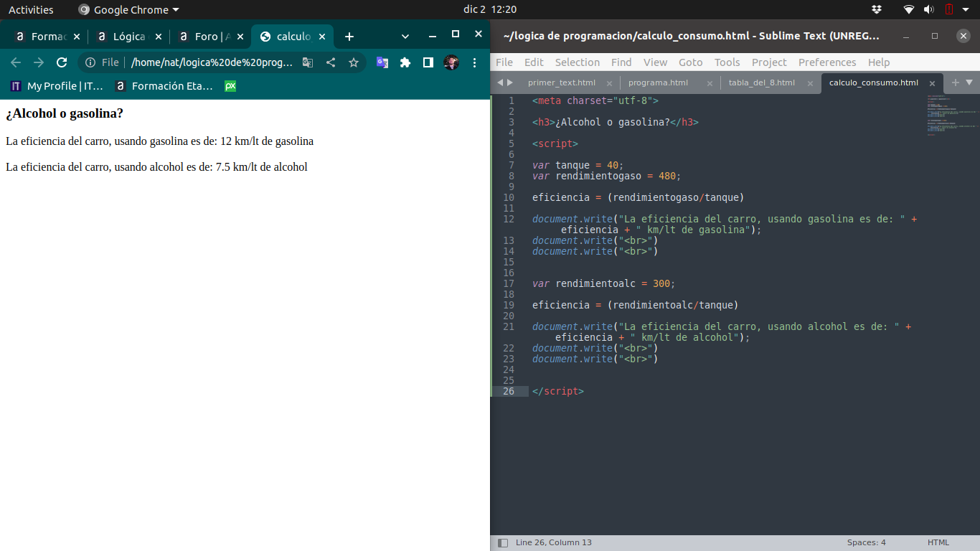Close the Formac Chrome tab
The image size is (980, 551).
click(x=77, y=37)
